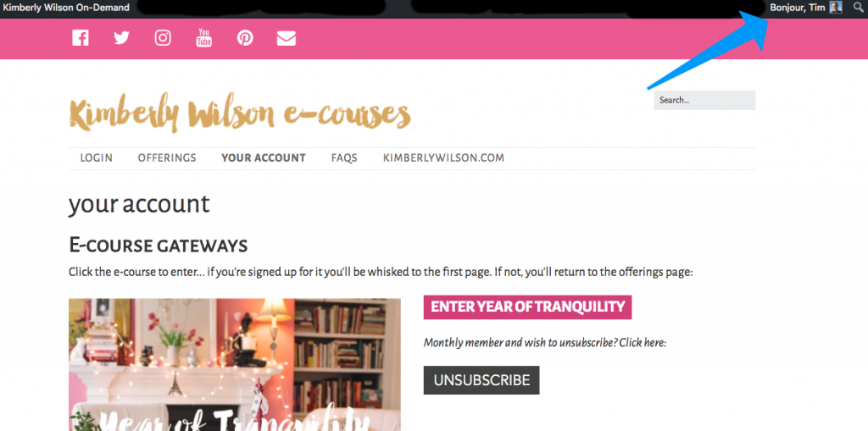Click Kimberly Wilson On-Demand admin bar link
The height and width of the screenshot is (431, 868).
point(66,8)
